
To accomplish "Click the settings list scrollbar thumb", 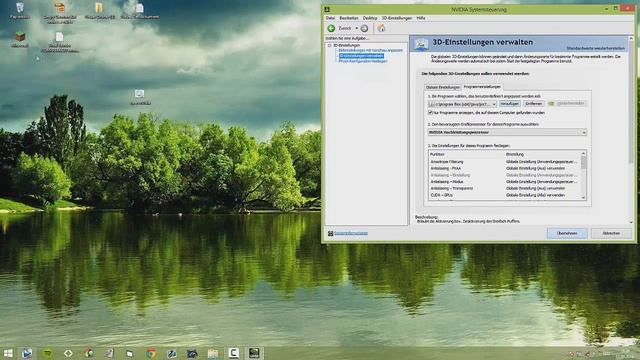I will [584, 162].
